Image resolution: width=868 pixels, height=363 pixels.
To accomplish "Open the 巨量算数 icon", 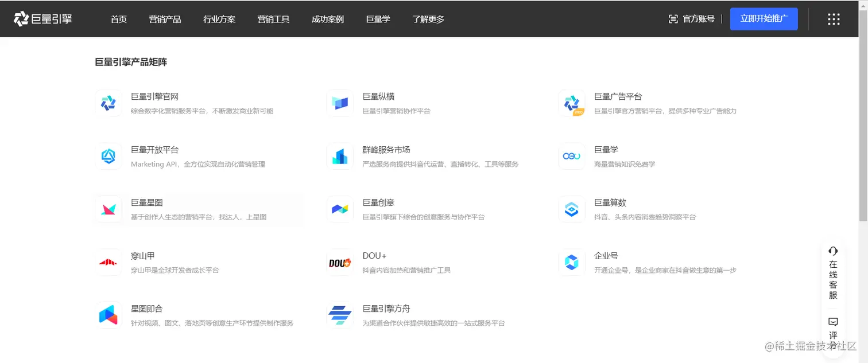I will point(572,209).
